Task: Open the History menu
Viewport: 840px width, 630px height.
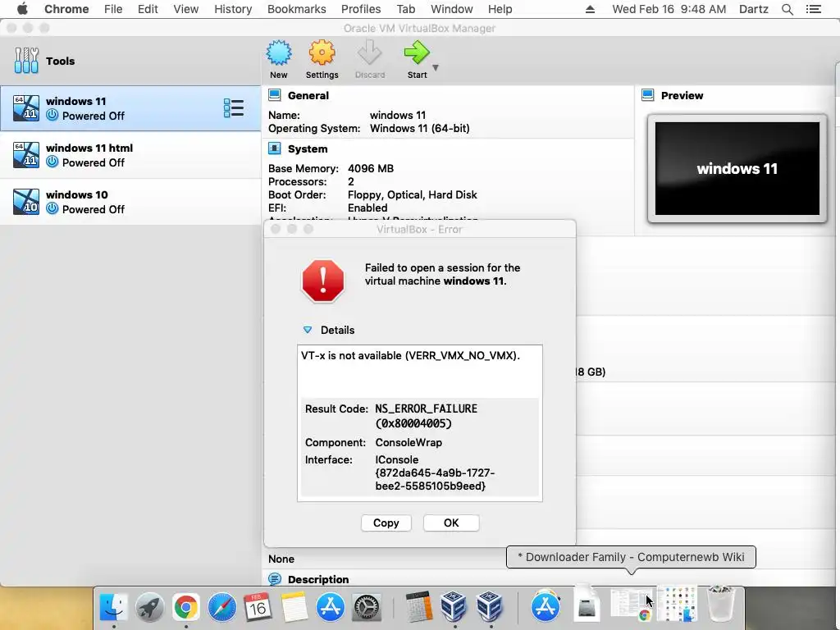Action: click(x=233, y=9)
